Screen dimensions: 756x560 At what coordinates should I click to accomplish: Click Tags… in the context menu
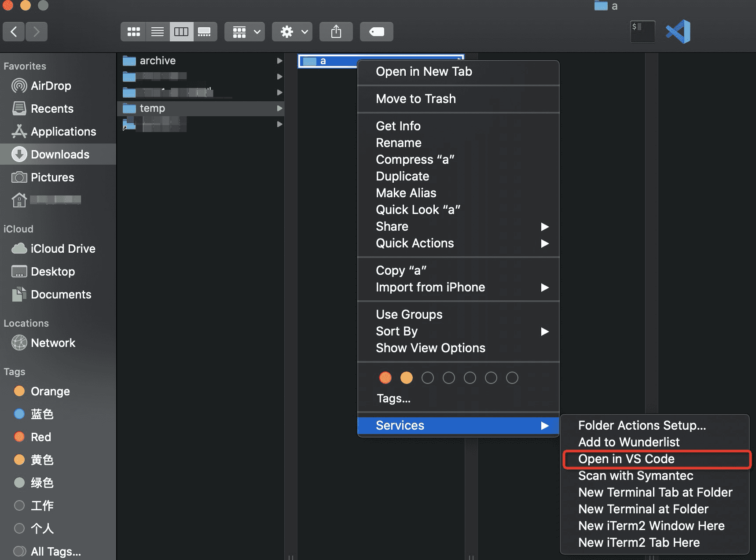459,398
